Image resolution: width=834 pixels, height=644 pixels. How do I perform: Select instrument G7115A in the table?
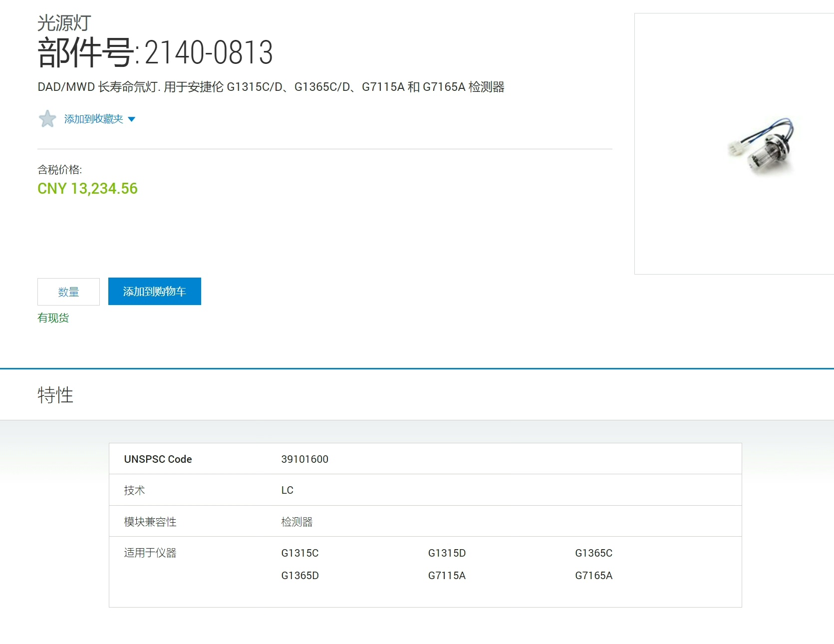(x=447, y=576)
